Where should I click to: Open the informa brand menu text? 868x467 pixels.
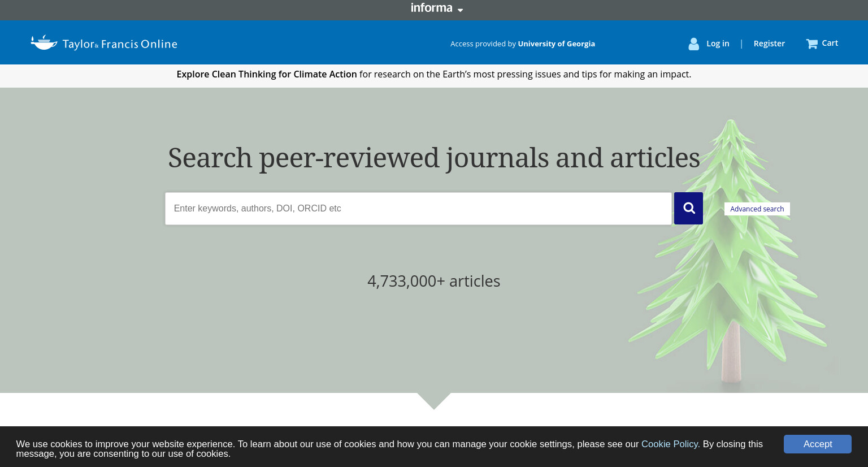432,8
